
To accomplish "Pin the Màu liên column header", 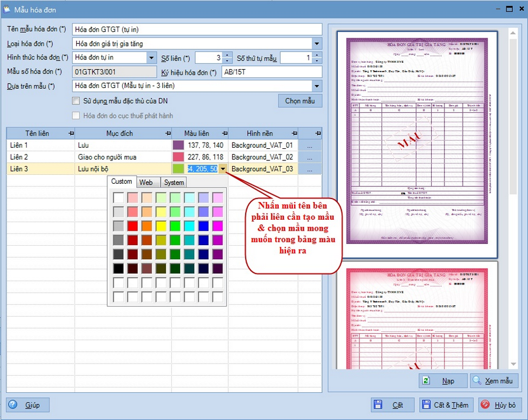I will pos(224,134).
